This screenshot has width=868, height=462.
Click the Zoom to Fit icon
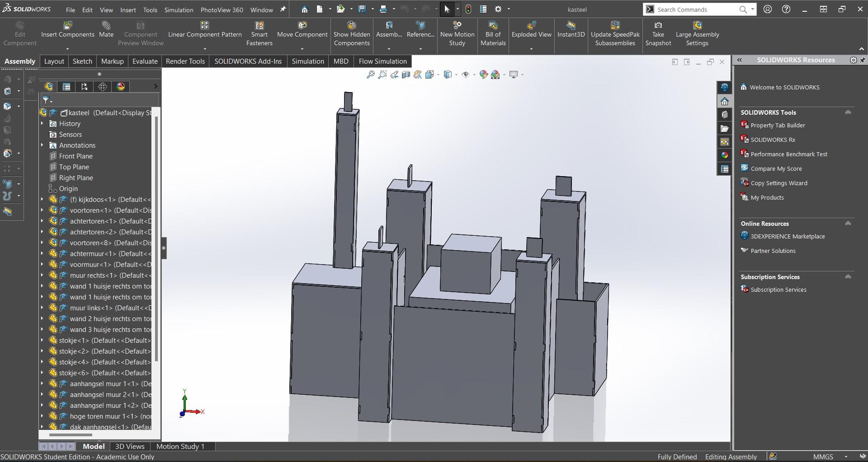pyautogui.click(x=370, y=75)
